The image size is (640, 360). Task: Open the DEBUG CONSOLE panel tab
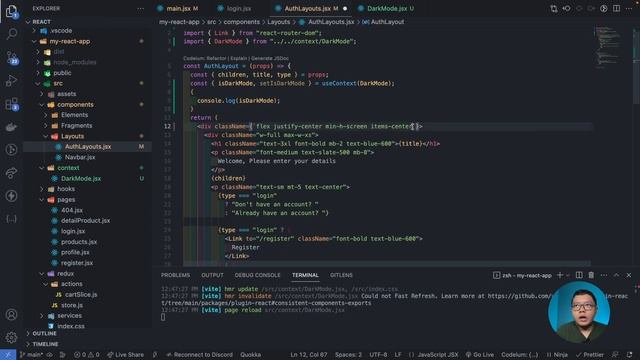click(257, 275)
